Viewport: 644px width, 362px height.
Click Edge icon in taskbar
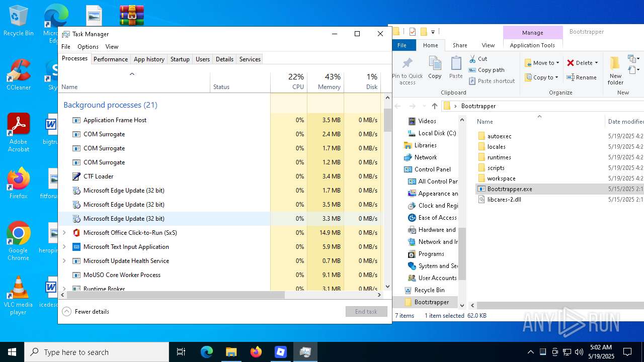coord(207,352)
